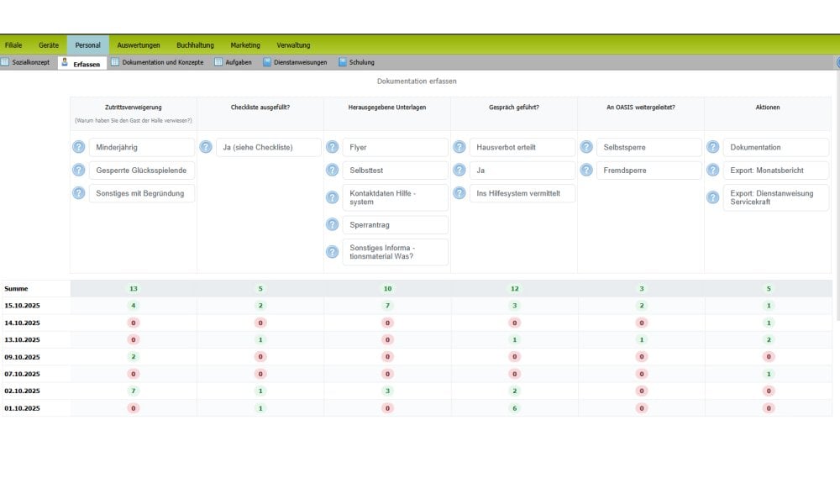Click the 15.10.2025 row date
Screen dimensions: 840x504
[22, 306]
